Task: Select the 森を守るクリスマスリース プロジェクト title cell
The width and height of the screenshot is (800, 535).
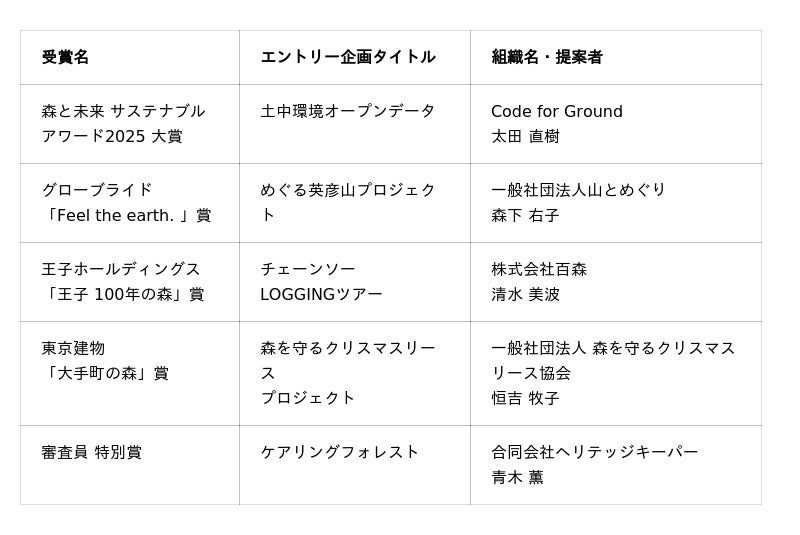Action: tap(348, 372)
